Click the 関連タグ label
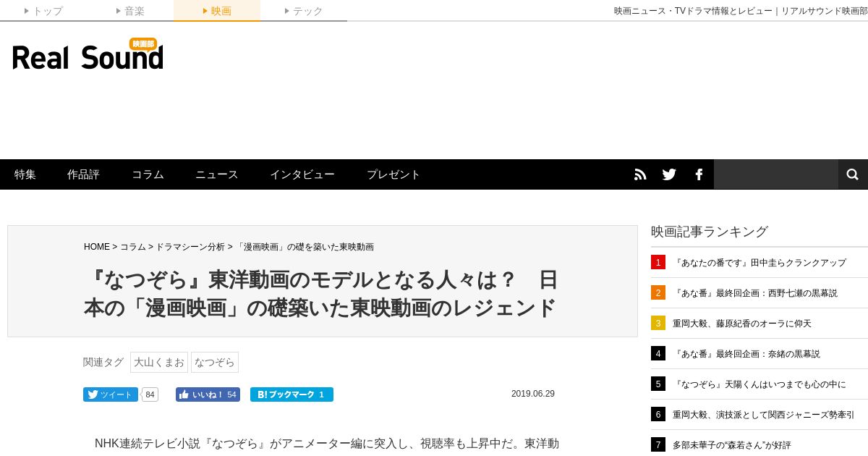 coord(103,362)
